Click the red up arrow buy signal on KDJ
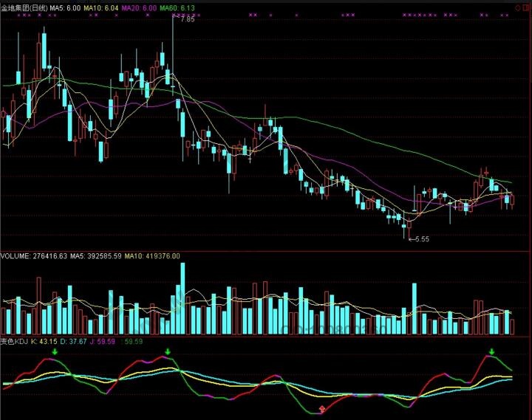532x420 pixels. (321, 408)
